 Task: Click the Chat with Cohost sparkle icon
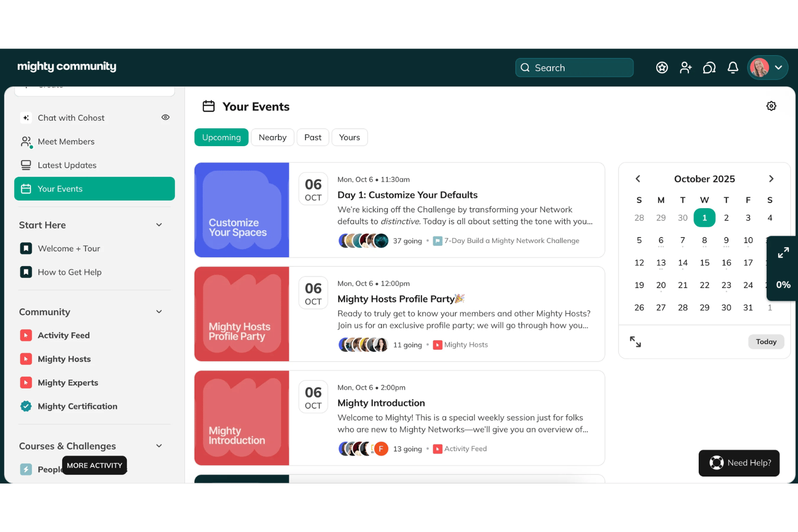26,118
